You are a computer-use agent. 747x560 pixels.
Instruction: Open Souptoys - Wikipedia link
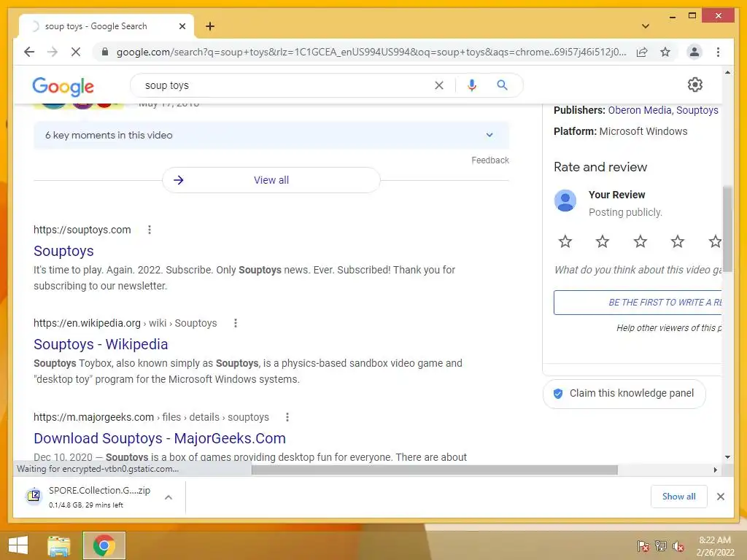pyautogui.click(x=101, y=344)
